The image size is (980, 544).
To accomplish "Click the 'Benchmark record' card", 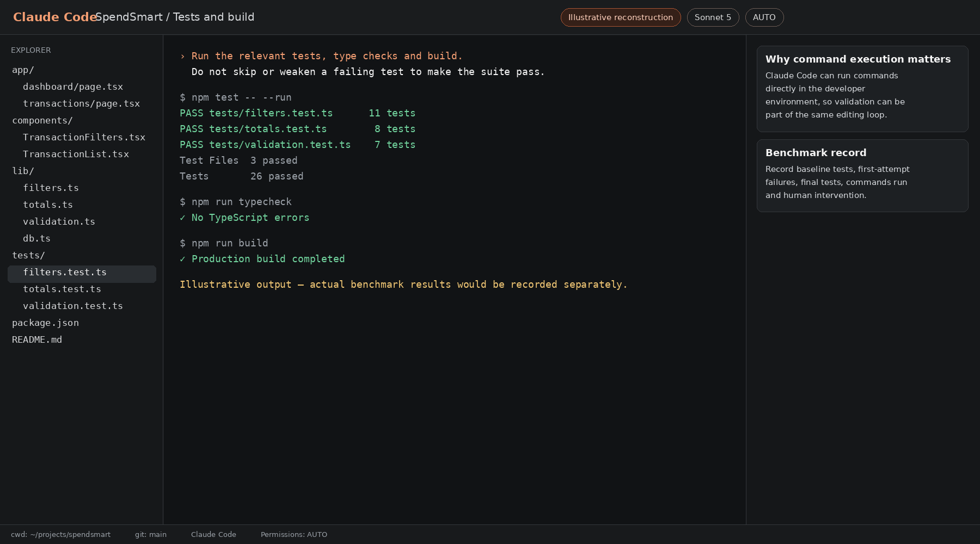I will (x=862, y=176).
